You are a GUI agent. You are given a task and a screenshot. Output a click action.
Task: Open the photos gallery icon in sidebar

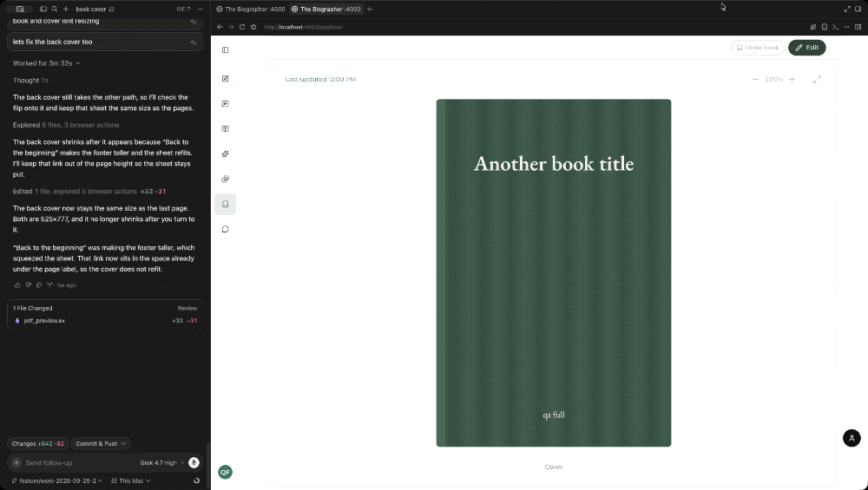pyautogui.click(x=226, y=180)
